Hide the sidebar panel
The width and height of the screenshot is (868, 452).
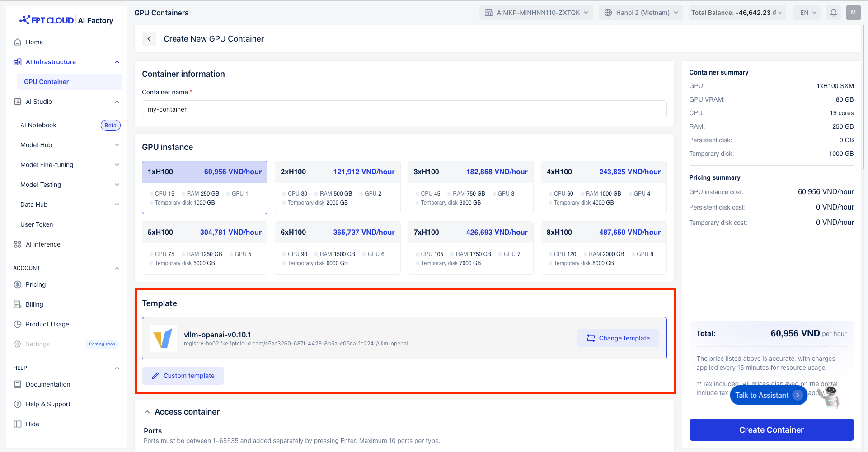click(32, 424)
